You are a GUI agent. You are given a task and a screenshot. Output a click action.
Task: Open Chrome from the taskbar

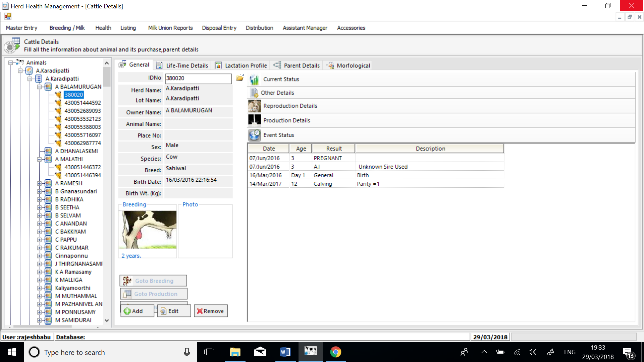[335, 352]
